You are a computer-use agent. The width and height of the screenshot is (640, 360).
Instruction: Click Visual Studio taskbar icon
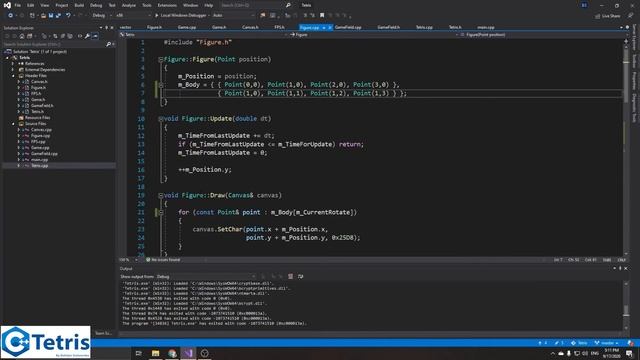tap(188, 353)
